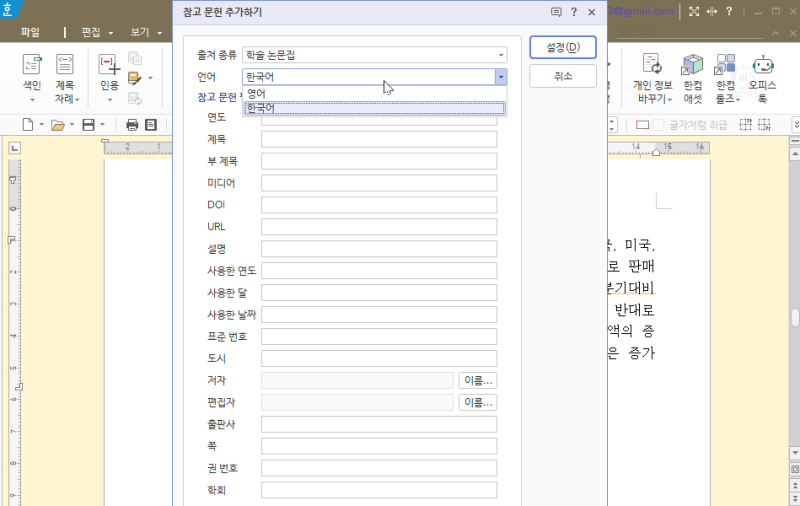
Task: Expand the 색인 dropdown arrow
Action: click(32, 100)
